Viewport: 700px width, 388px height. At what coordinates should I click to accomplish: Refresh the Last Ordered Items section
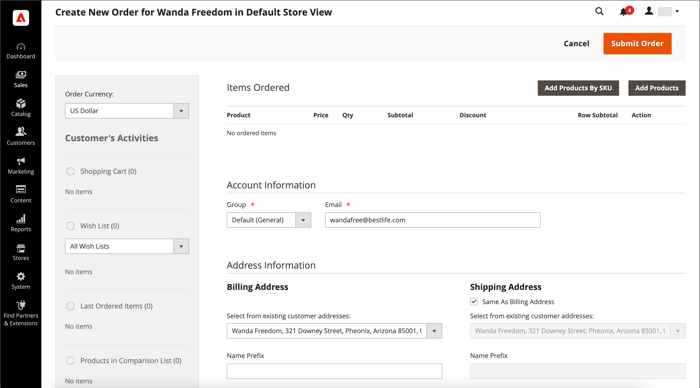(x=70, y=306)
